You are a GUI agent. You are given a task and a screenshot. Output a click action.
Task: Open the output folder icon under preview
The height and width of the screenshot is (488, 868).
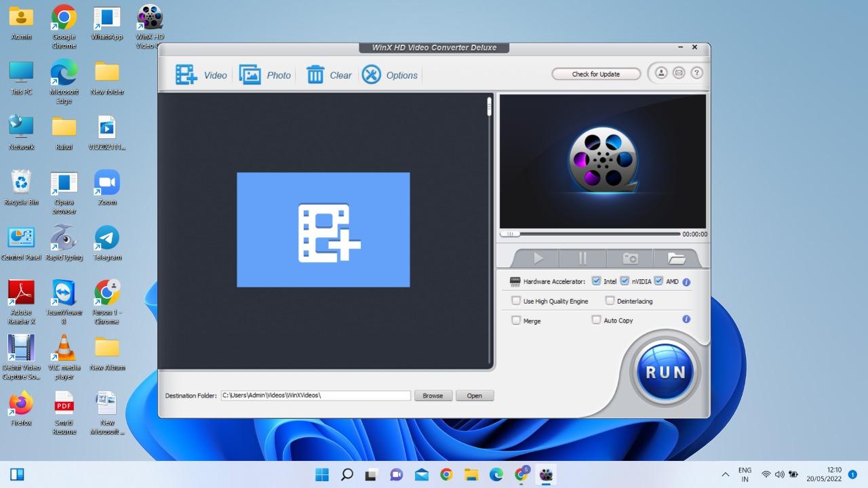point(676,258)
